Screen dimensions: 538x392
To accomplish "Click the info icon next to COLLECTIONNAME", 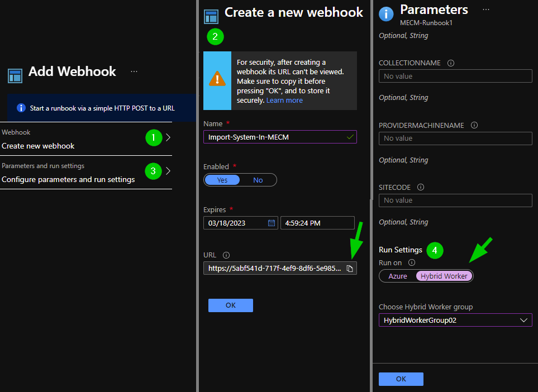I will point(451,63).
